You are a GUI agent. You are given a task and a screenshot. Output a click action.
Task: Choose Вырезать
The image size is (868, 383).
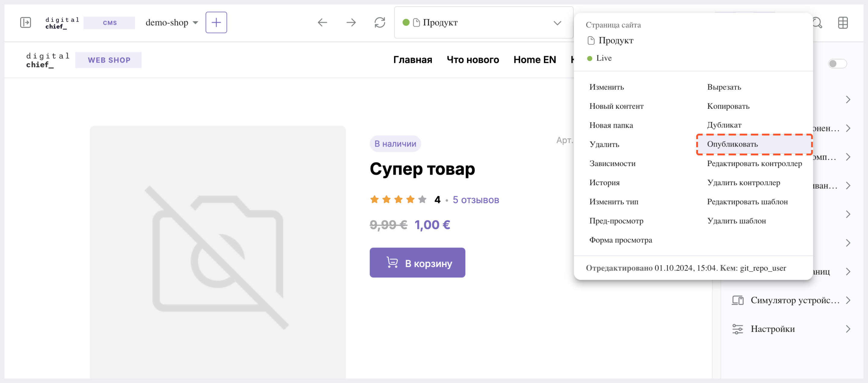click(x=724, y=87)
